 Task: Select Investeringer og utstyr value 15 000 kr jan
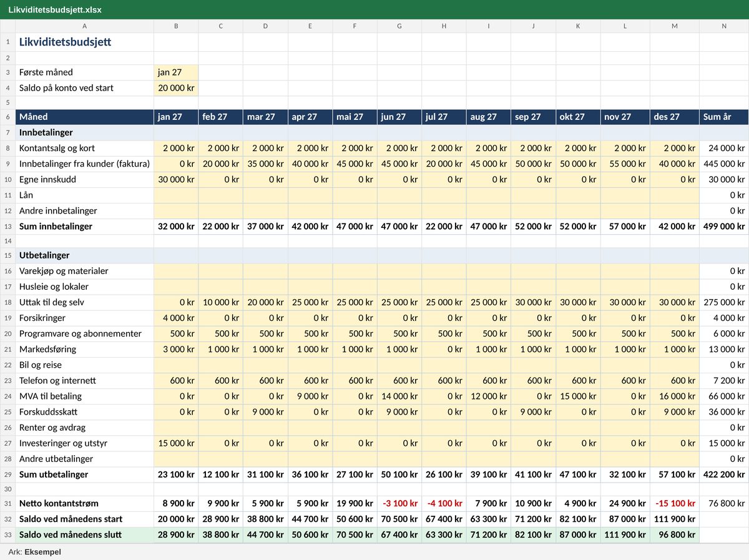[x=176, y=443]
